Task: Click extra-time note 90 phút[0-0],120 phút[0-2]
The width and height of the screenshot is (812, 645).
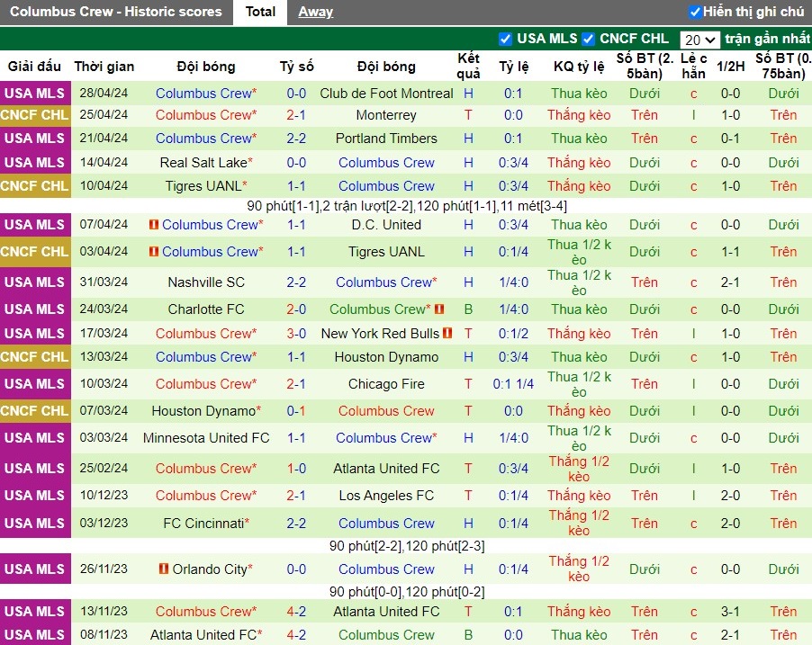Action: pos(407,592)
